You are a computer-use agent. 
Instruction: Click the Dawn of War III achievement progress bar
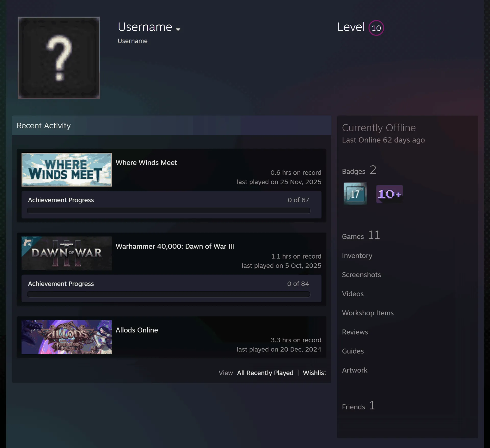(x=168, y=294)
